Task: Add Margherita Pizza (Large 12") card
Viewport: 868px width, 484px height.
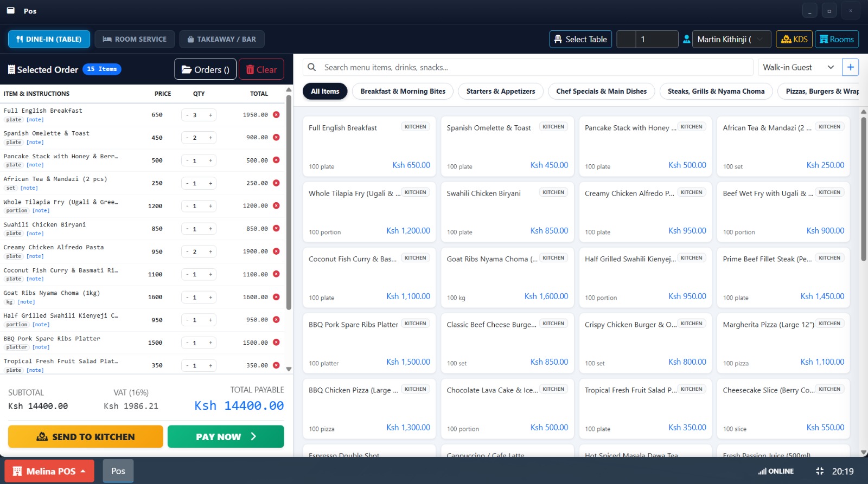Action: pos(783,343)
